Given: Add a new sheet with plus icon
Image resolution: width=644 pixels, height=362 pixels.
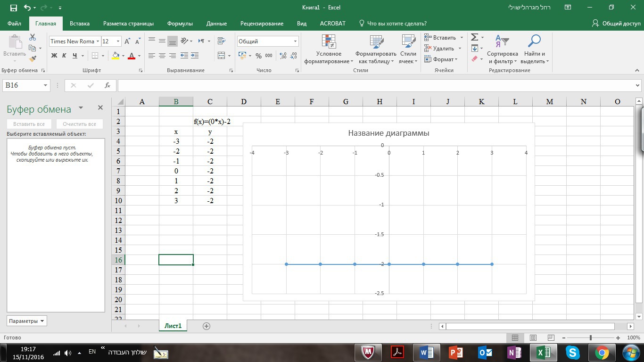Looking at the screenshot, I should click(x=206, y=326).
